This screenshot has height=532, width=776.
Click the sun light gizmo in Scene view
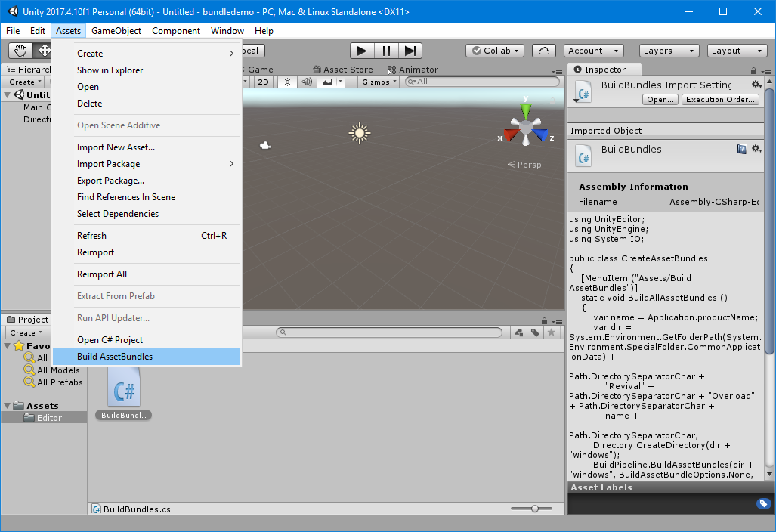[360, 133]
